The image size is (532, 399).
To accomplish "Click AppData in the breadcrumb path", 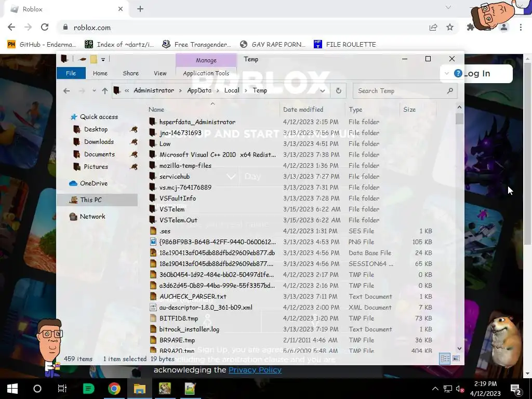I will (199, 90).
